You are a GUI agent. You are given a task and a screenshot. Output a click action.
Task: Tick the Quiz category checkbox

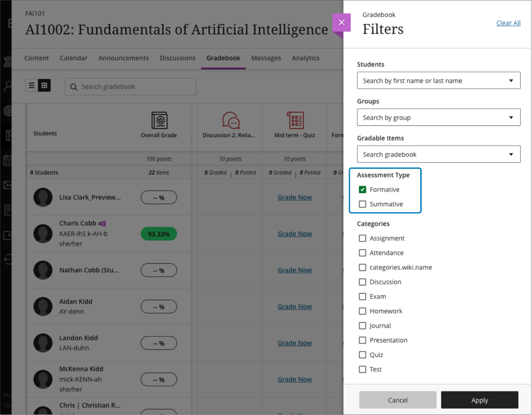(x=362, y=355)
